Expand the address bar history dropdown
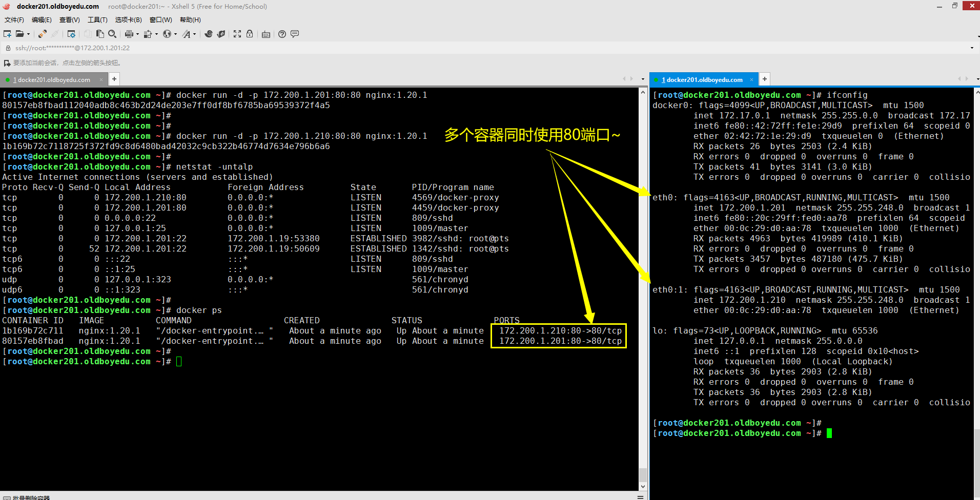The image size is (980, 500). pos(972,48)
